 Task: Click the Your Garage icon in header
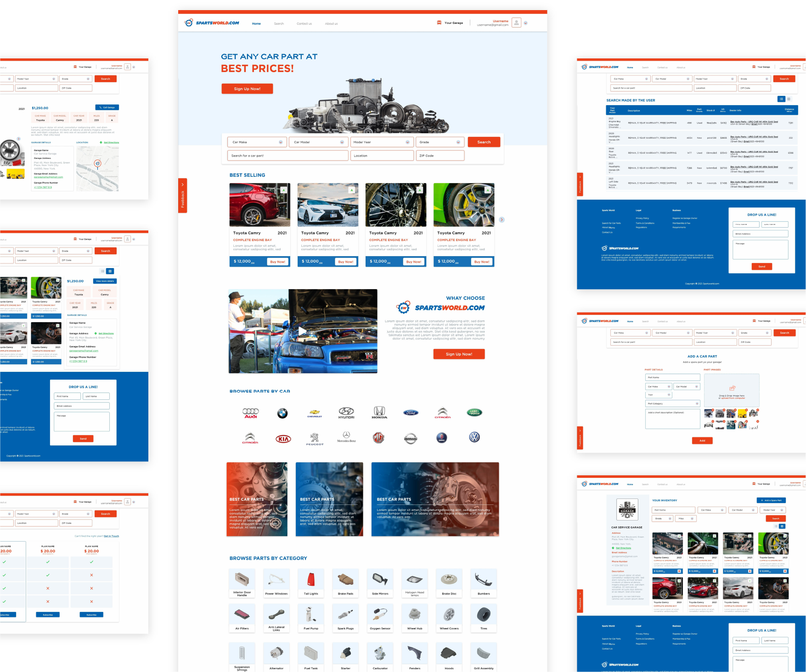(x=440, y=23)
